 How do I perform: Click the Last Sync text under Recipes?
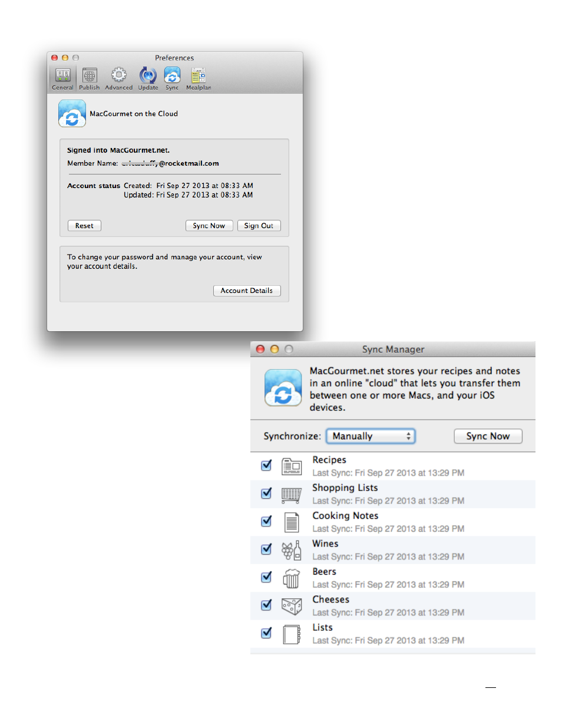click(x=388, y=473)
